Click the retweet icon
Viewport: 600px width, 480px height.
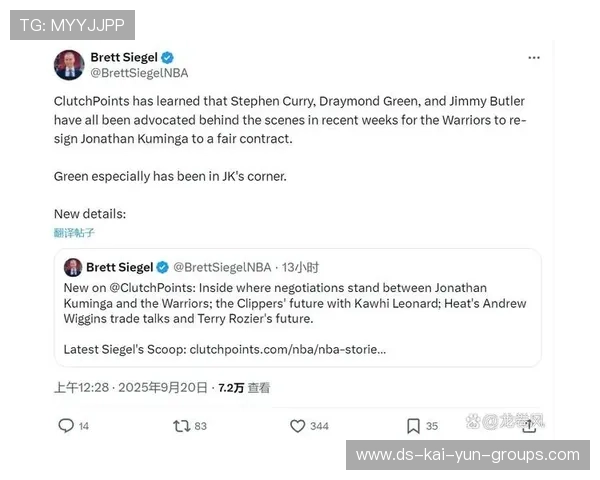click(x=181, y=426)
